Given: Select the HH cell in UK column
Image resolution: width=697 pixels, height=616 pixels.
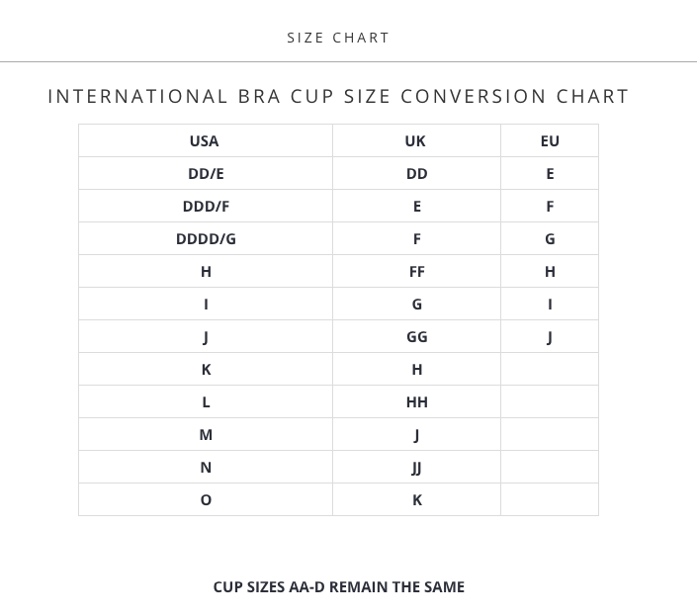Looking at the screenshot, I should pos(416,401).
